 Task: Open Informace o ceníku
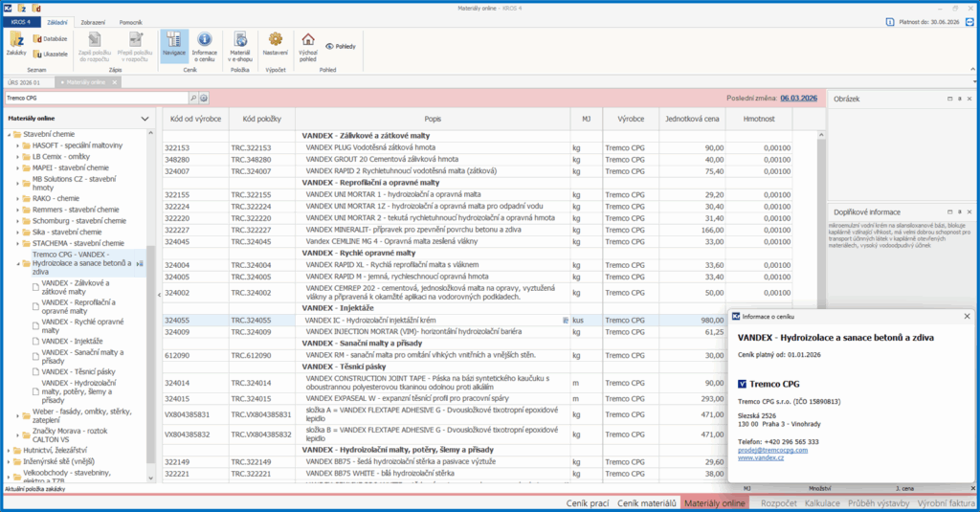pos(205,44)
